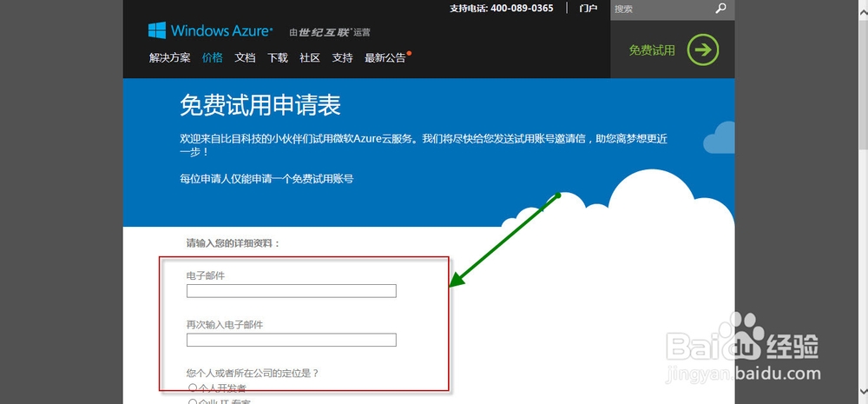Select the 个人开发者 radio button
Viewport: 868px width, 404px height.
[193, 387]
